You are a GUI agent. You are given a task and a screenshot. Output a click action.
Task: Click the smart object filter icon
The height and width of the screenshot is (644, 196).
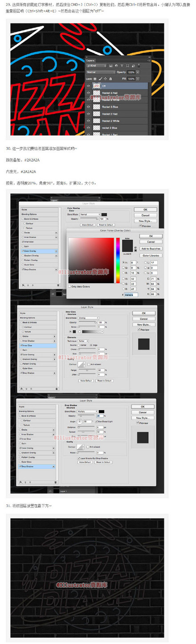point(133,66)
